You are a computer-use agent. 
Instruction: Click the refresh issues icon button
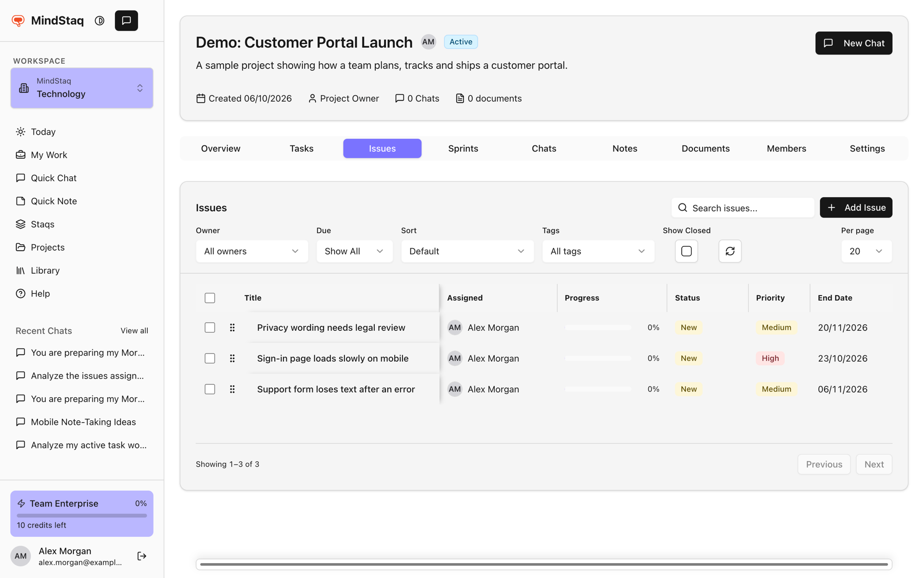point(730,251)
